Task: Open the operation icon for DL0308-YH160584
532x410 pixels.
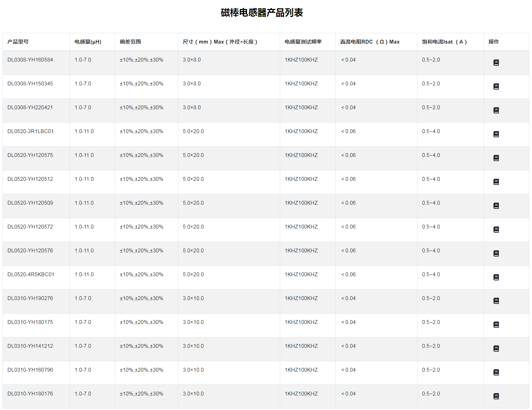Action: pyautogui.click(x=496, y=63)
